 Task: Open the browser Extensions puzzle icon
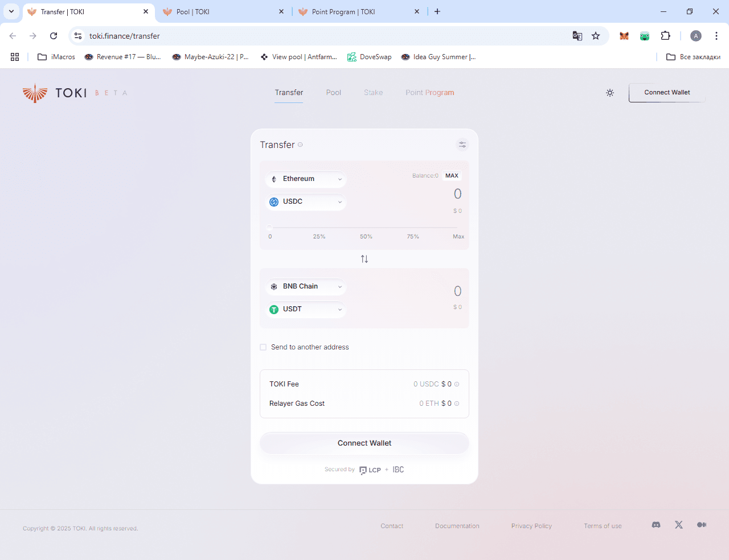[x=665, y=36]
